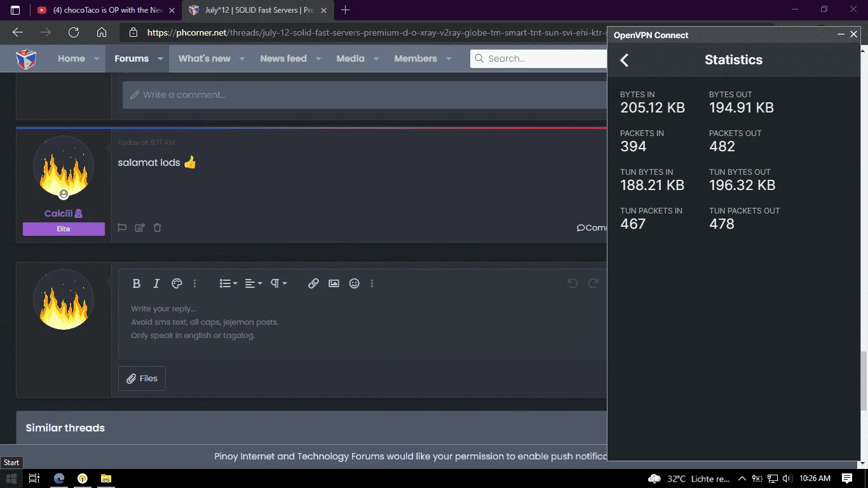Open Calciii's profile username link
Screen dimensions: 868x488
pos(58,213)
